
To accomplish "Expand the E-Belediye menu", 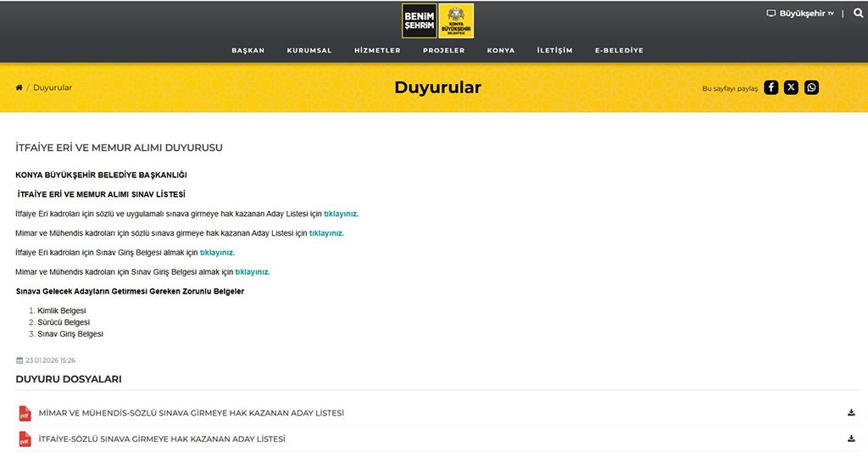I will click(x=619, y=51).
